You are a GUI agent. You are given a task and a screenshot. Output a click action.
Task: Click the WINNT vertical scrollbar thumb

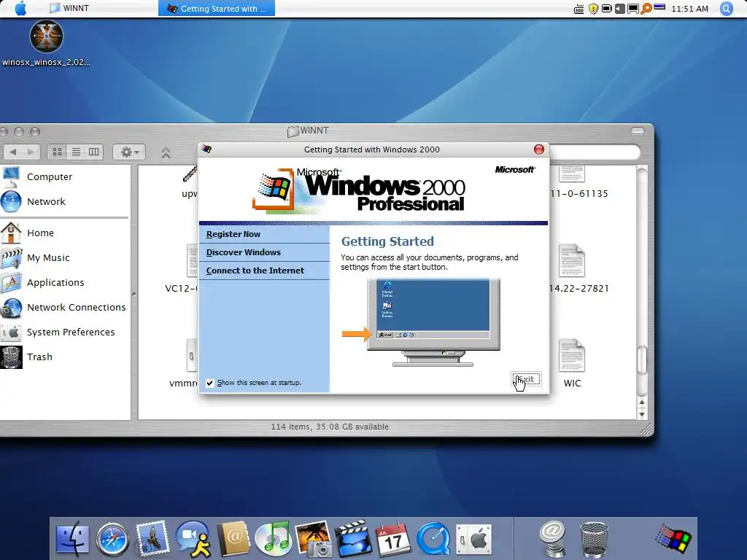(x=642, y=360)
